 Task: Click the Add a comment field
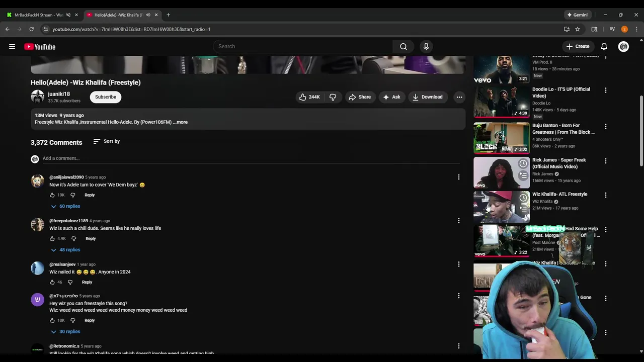(x=251, y=158)
